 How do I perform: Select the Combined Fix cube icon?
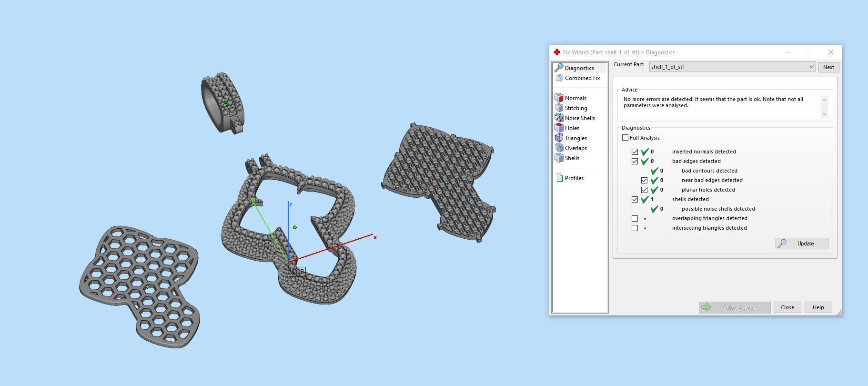point(559,78)
